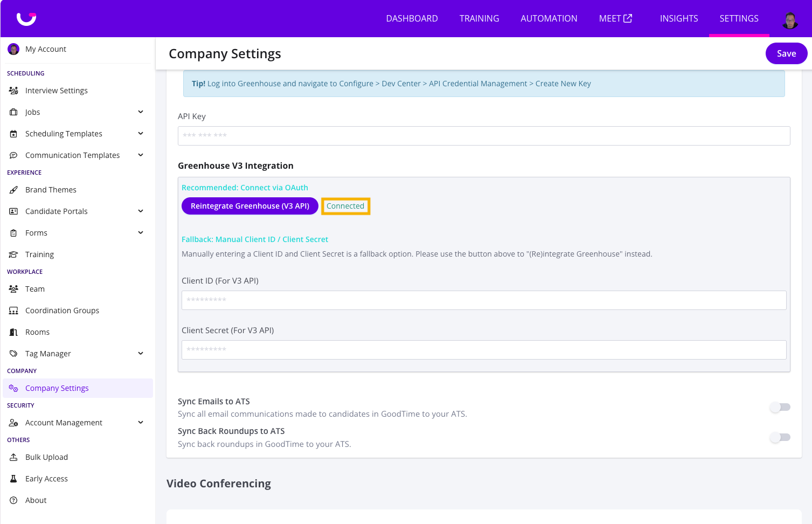The image size is (812, 524).
Task: Enable Sync Emails to ATS toggle
Action: 780,407
